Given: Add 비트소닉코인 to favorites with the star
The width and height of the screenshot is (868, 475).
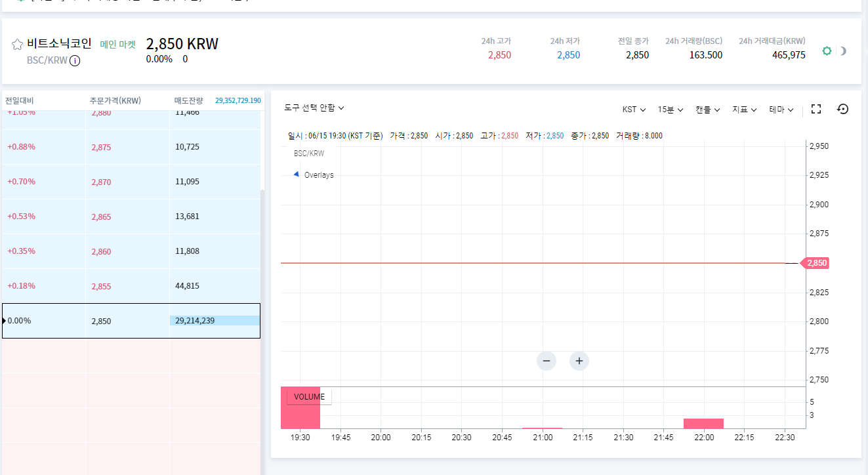Looking at the screenshot, I should [x=18, y=45].
